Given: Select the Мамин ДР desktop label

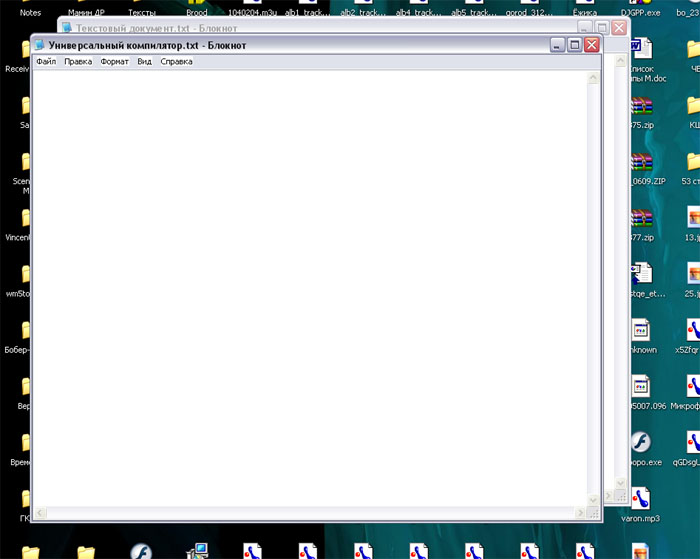Looking at the screenshot, I should [x=86, y=13].
